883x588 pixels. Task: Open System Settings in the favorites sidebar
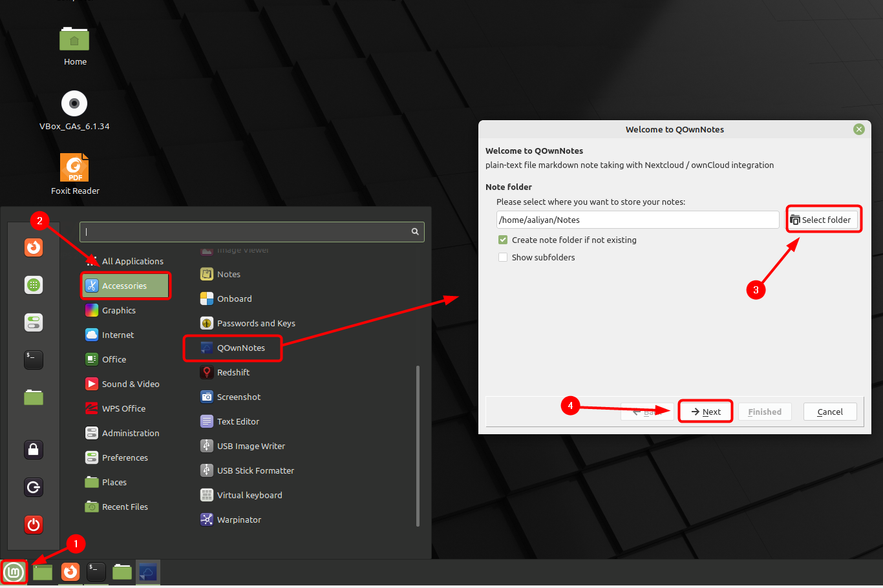coord(34,322)
